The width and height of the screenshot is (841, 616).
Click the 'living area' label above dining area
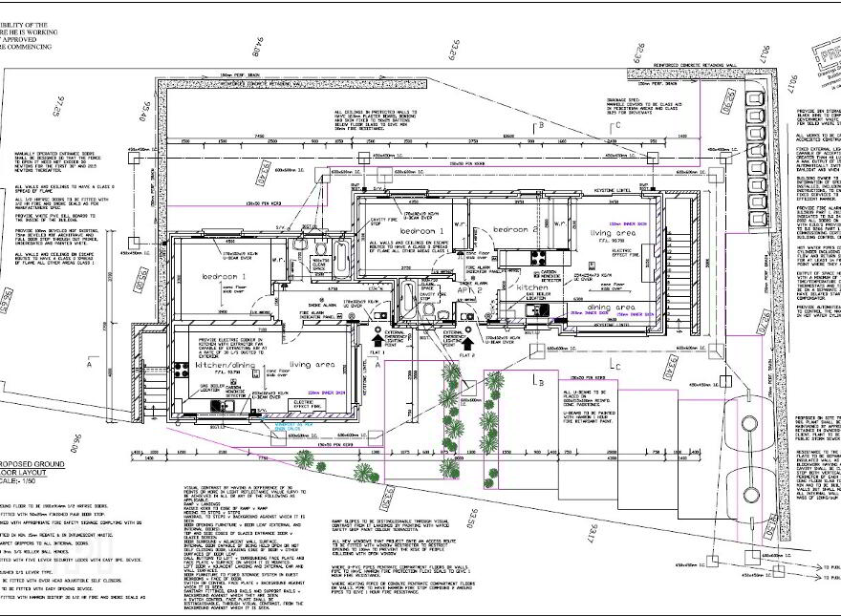coord(613,233)
